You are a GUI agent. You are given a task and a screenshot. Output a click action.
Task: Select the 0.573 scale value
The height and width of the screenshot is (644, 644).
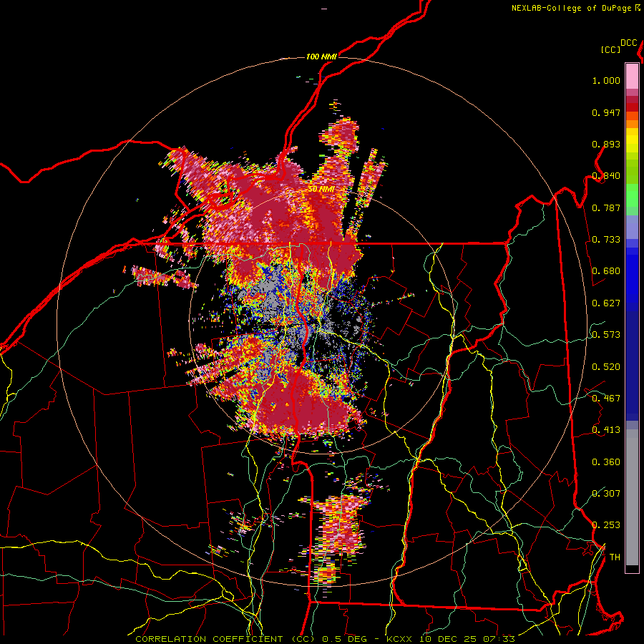coord(606,335)
